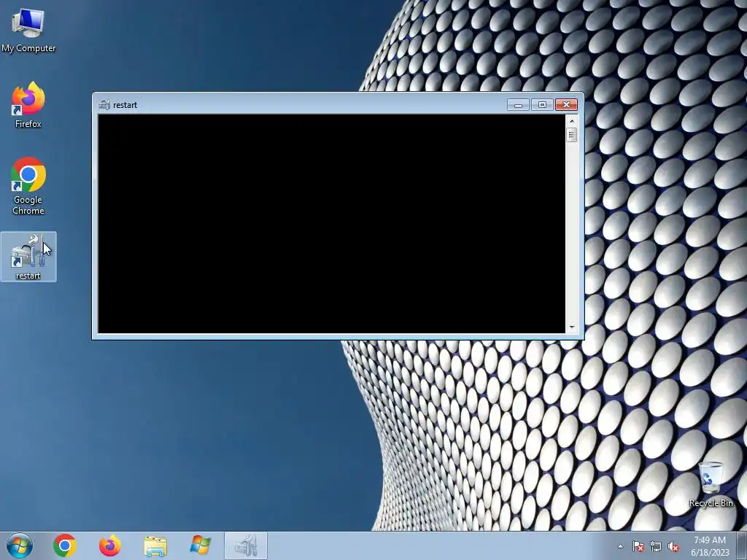Launch Chrome from the taskbar
Image resolution: width=747 pixels, height=560 pixels.
(65, 545)
